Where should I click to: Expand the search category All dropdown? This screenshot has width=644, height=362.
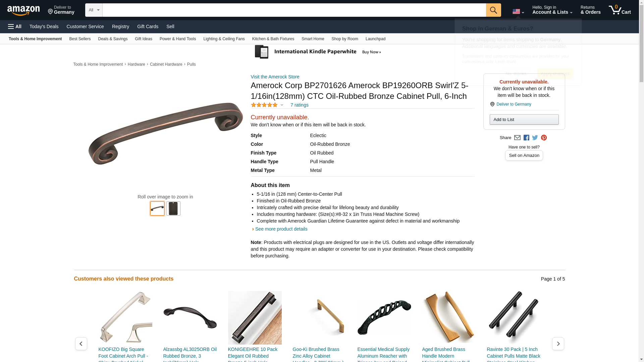94,10
